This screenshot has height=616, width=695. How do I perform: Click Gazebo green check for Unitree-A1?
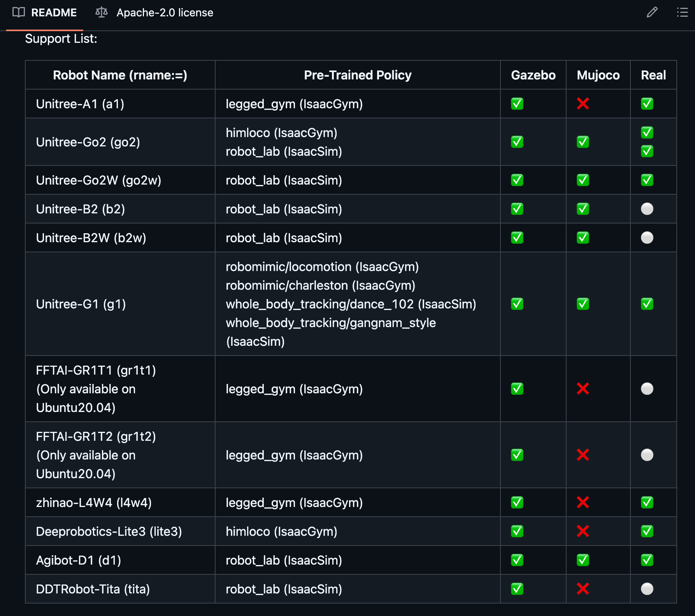coord(517,104)
